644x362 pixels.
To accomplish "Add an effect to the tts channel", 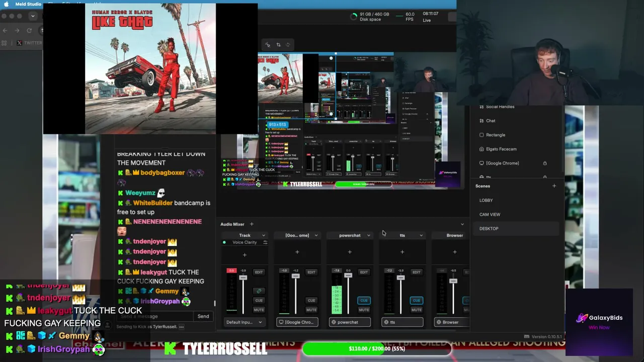I will pyautogui.click(x=402, y=252).
